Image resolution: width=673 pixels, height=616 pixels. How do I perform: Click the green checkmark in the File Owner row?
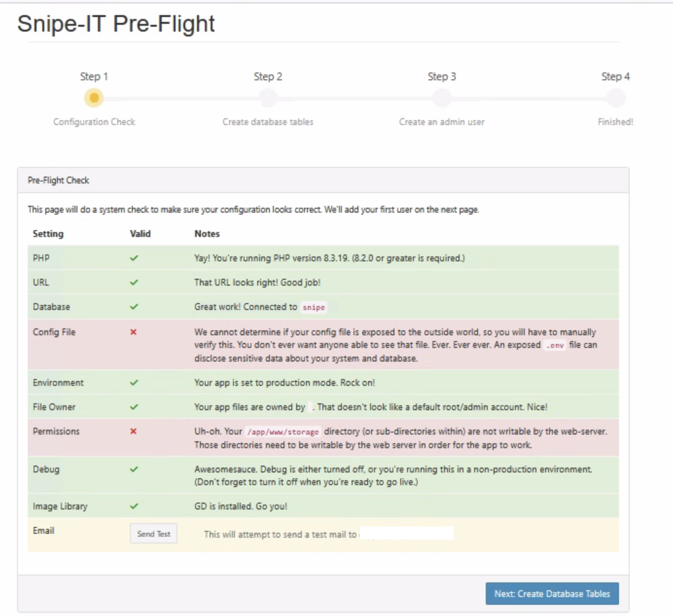134,407
